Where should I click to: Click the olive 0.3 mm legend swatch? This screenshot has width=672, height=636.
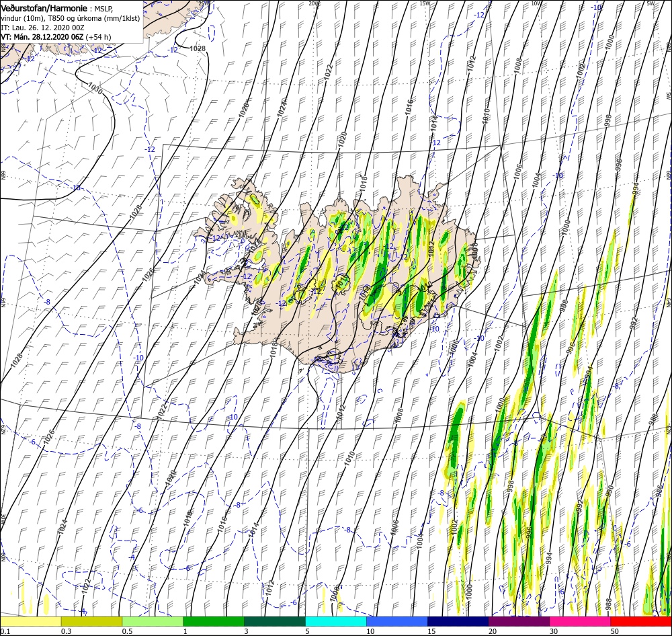coord(91,621)
